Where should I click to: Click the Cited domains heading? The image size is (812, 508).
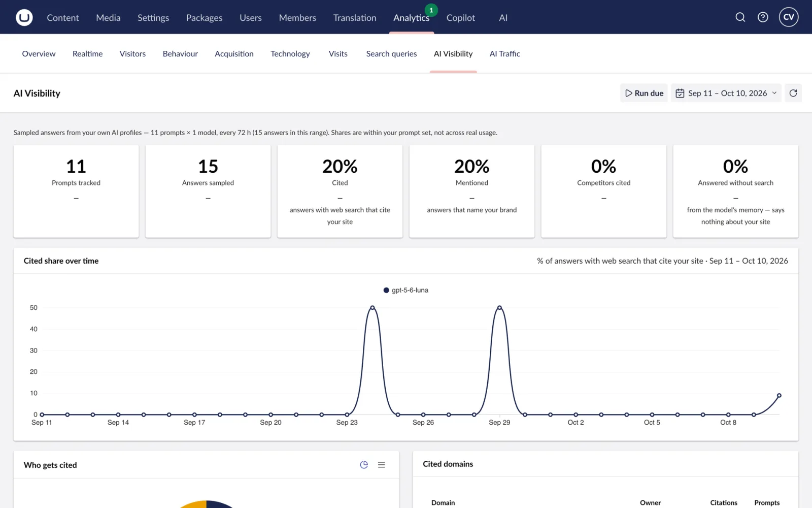(x=448, y=464)
